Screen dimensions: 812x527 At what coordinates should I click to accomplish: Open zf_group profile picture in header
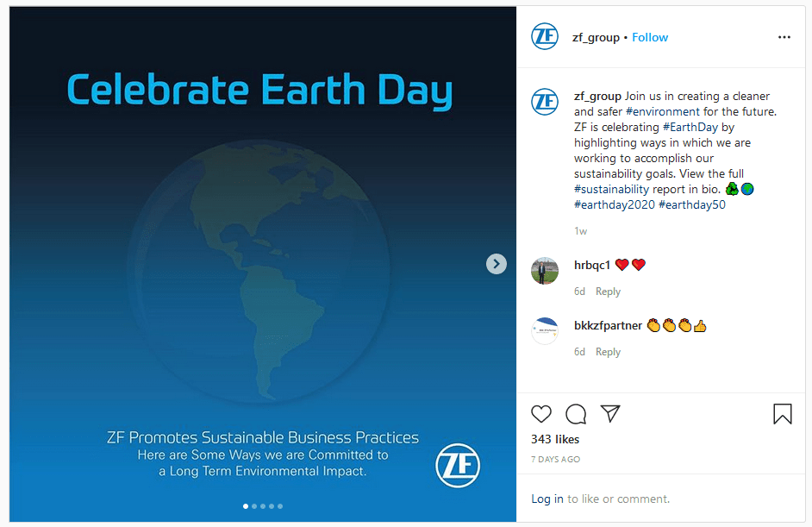pos(545,37)
